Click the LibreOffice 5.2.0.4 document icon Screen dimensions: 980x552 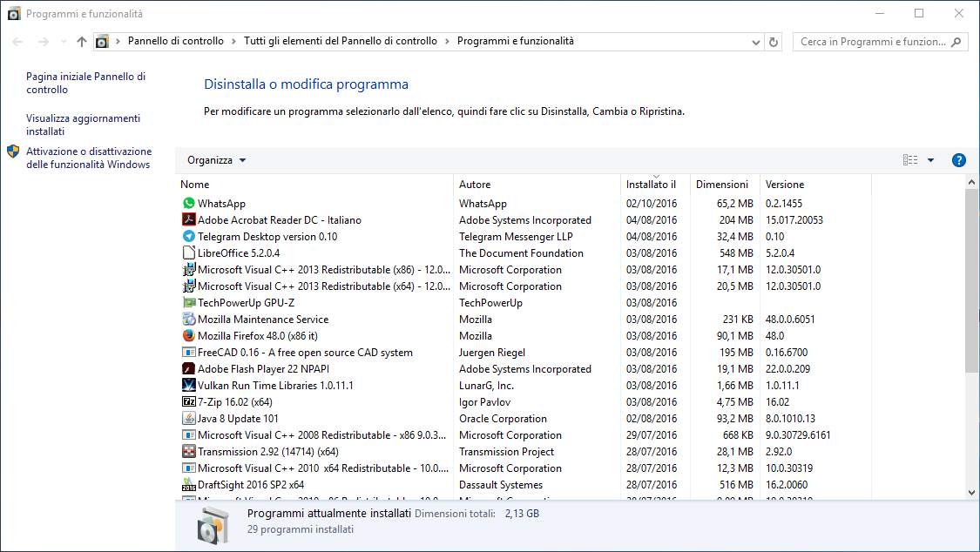click(x=189, y=252)
